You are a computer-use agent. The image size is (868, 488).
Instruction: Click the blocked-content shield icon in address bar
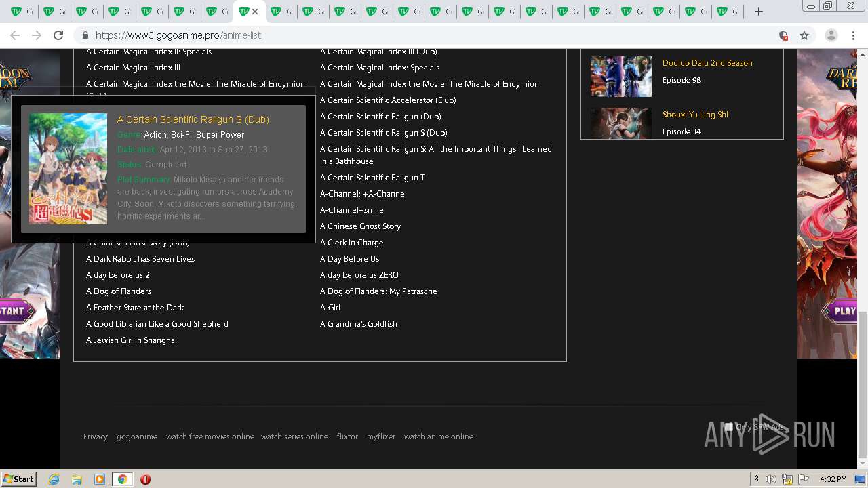pyautogui.click(x=783, y=35)
